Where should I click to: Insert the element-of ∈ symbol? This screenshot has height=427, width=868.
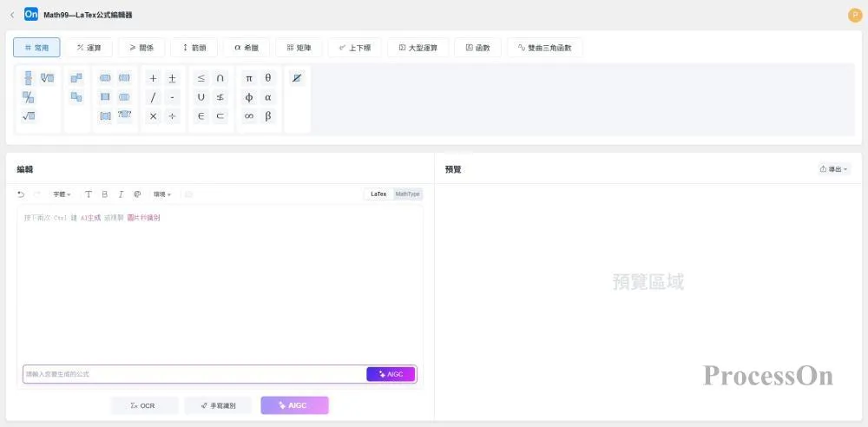pos(201,115)
